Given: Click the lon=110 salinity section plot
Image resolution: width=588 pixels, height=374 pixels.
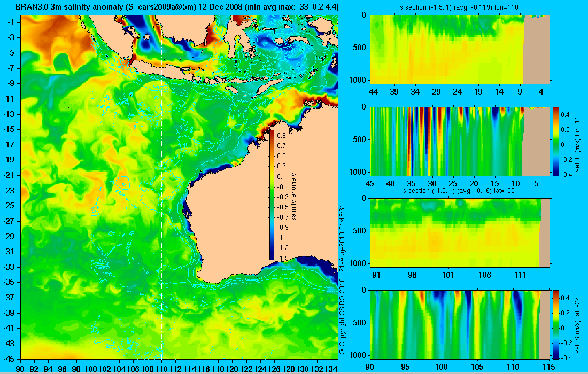Looking at the screenshot, I should [x=460, y=49].
